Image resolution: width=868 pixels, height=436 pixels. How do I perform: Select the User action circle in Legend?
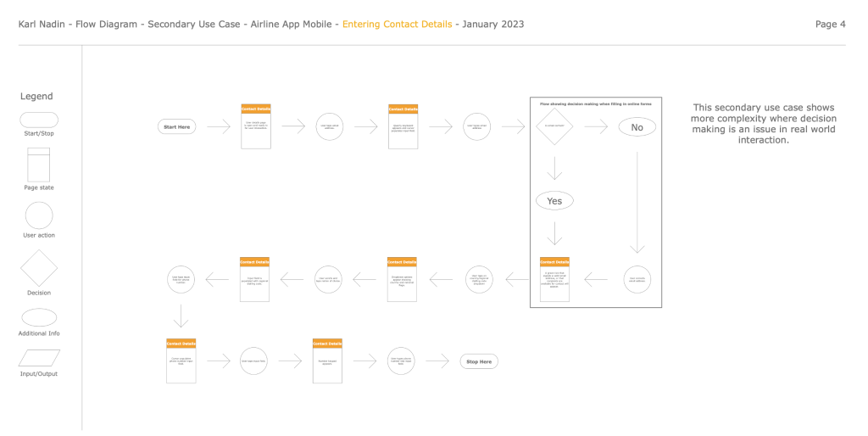coord(39,215)
